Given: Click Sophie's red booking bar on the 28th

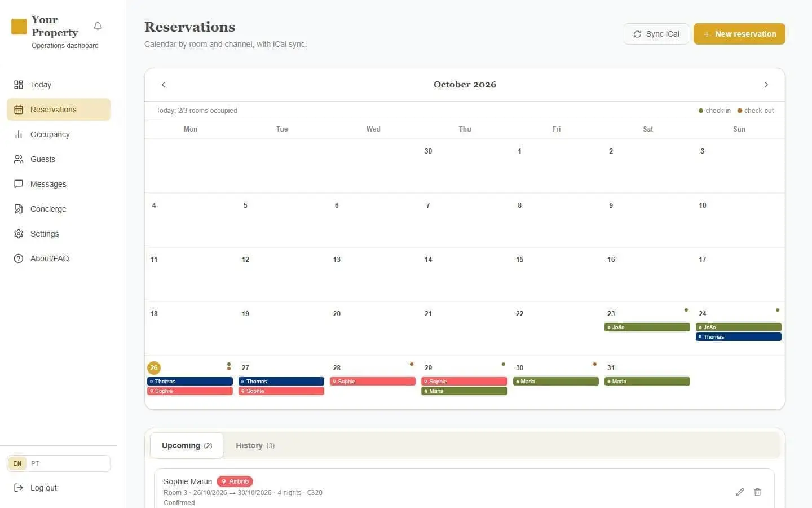Looking at the screenshot, I should click(x=373, y=382).
